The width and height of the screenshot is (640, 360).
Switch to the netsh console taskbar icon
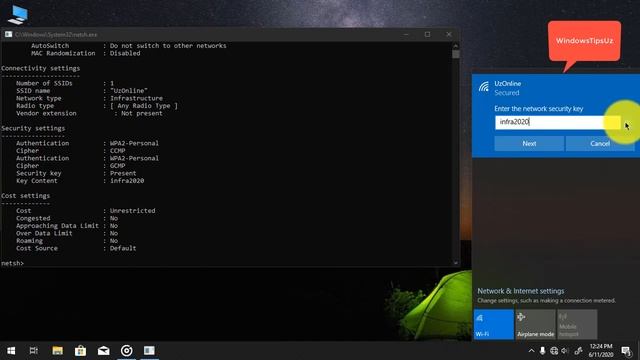[149, 351]
